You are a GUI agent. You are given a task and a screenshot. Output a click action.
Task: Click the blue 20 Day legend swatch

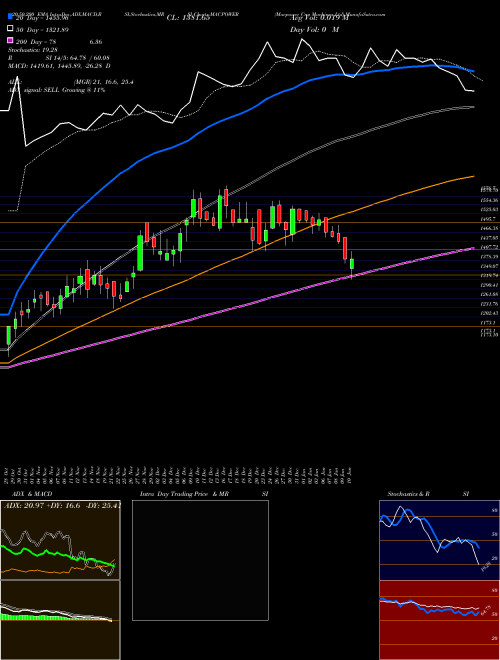tap(10, 17)
